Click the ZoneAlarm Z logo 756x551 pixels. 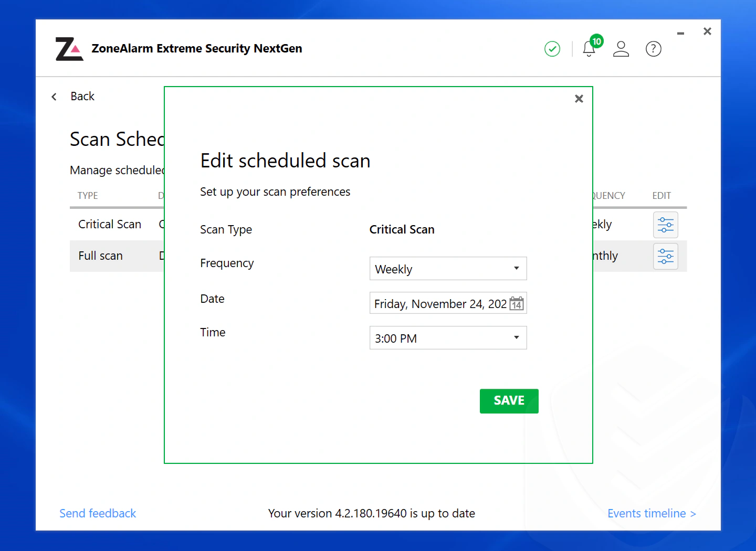(69, 49)
